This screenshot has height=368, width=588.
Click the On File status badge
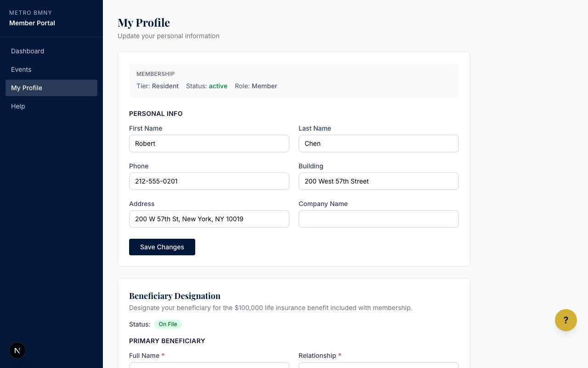coord(168,324)
